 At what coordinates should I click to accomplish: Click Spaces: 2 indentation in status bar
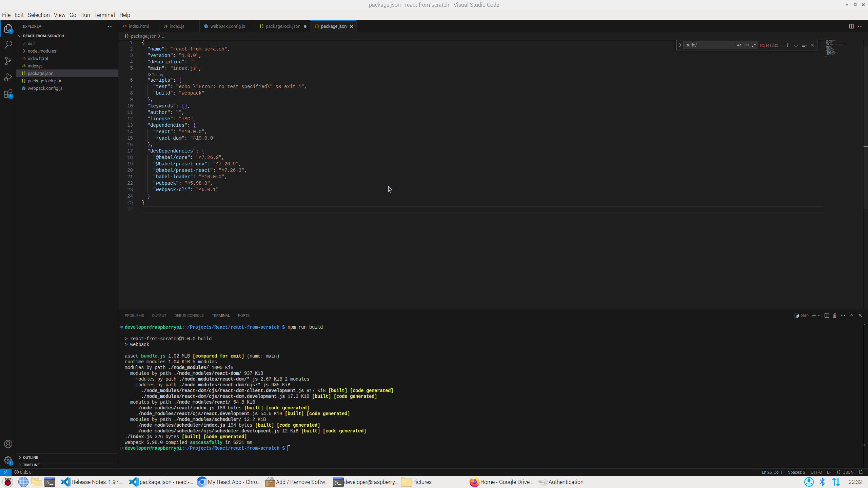(x=796, y=472)
